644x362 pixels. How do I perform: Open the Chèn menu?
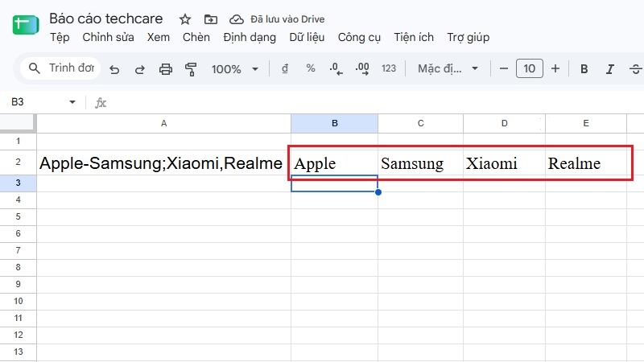[x=196, y=37]
